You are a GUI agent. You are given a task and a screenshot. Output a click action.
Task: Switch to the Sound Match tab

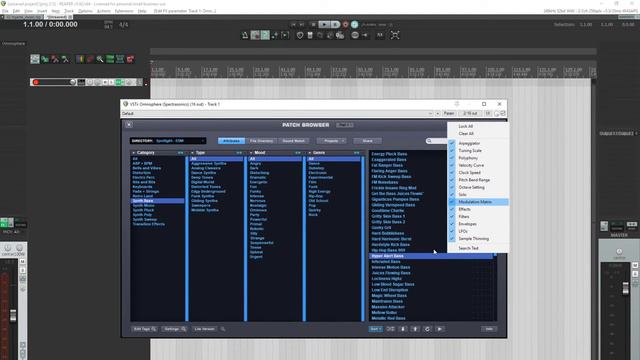point(293,141)
